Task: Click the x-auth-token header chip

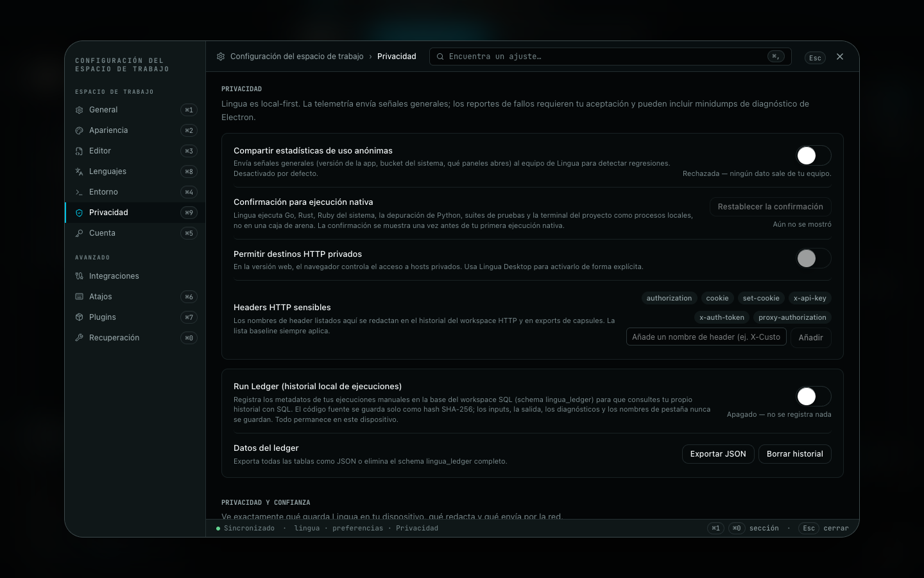Action: (x=722, y=317)
